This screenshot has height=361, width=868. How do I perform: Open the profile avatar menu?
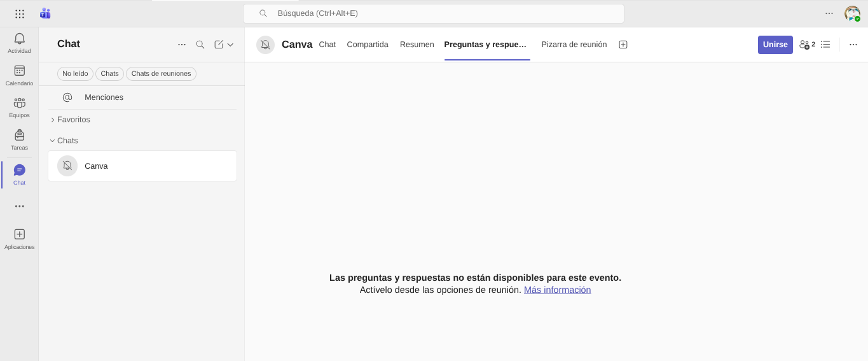point(852,13)
